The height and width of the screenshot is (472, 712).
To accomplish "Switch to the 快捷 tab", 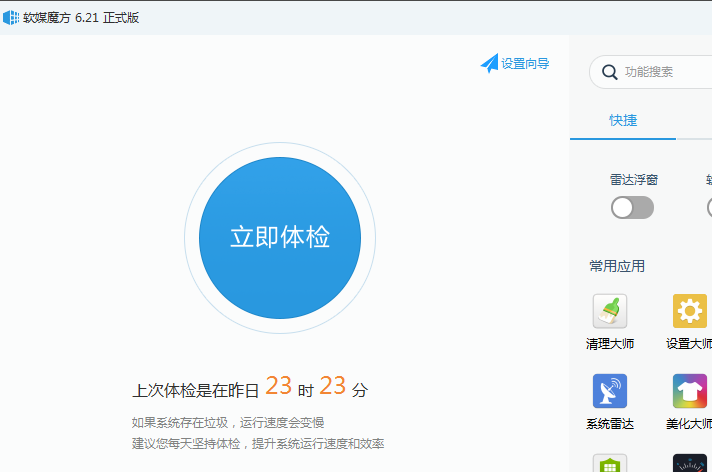I will pos(623,120).
